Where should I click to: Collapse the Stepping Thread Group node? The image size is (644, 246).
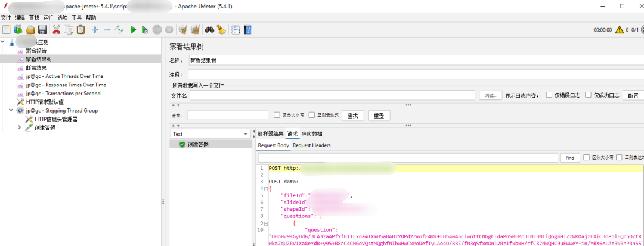point(11,111)
